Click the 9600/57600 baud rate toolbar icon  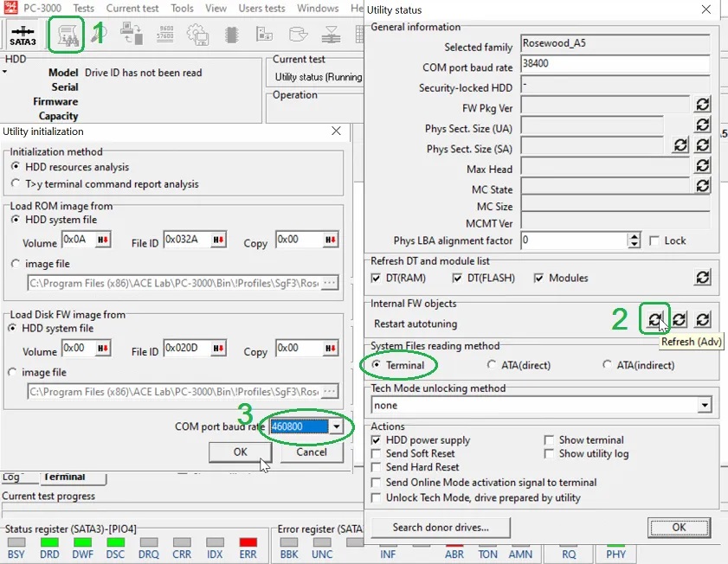[x=165, y=35]
